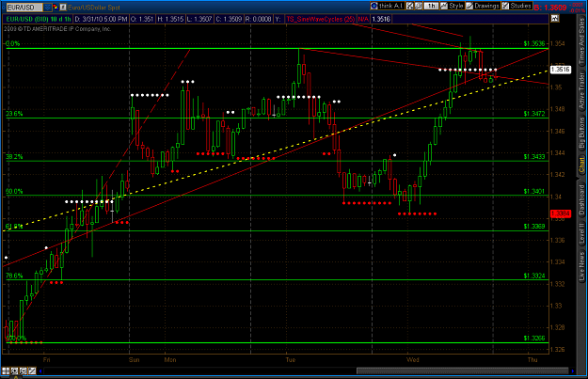Open the Big Buttons side tab

(581, 132)
